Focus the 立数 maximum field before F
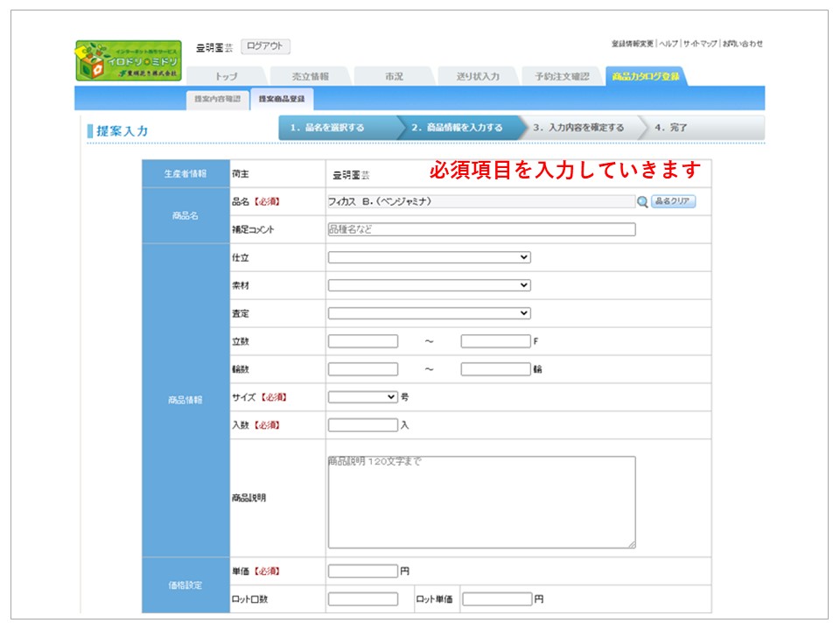This screenshot has width=840, height=630. click(495, 341)
